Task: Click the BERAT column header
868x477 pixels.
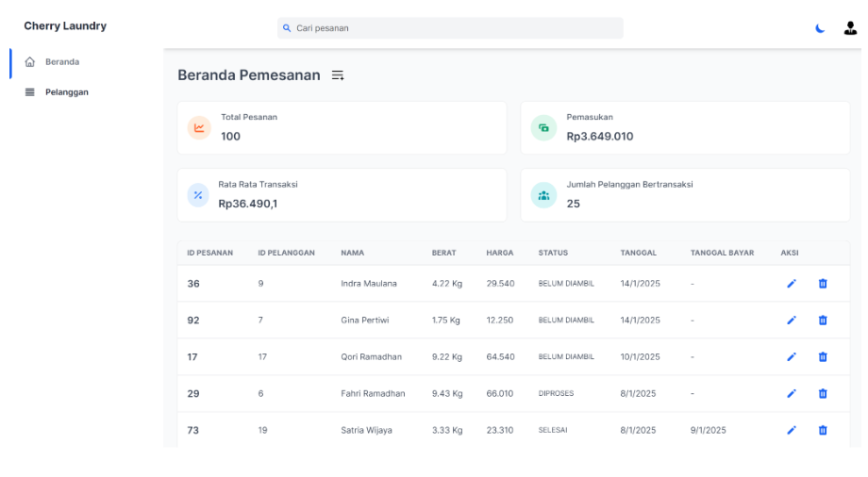Action: point(444,253)
